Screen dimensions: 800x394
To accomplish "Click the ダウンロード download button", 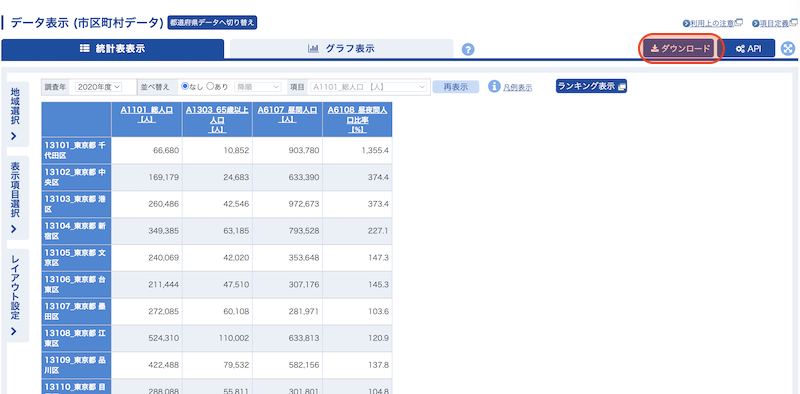I will coord(680,48).
